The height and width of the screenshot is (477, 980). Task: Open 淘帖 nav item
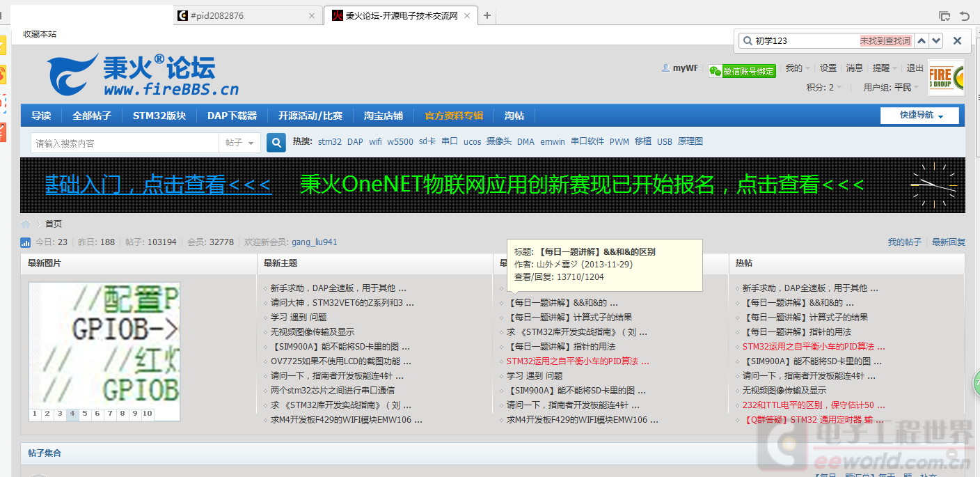[514, 116]
